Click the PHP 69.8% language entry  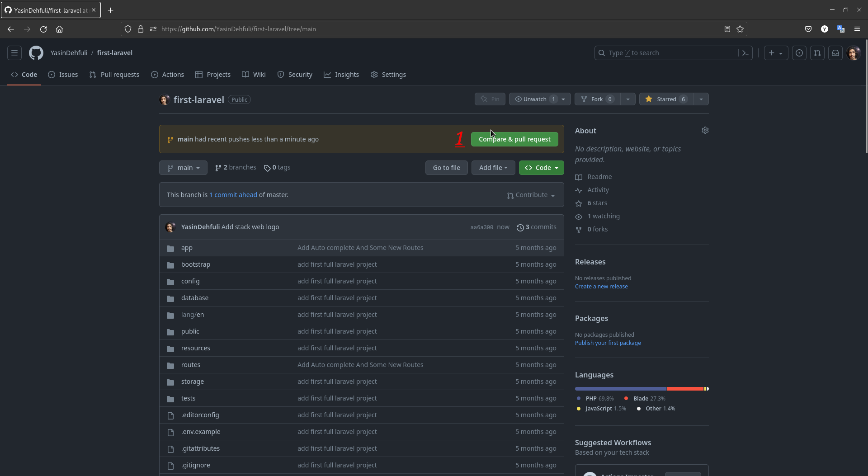pyautogui.click(x=595, y=398)
